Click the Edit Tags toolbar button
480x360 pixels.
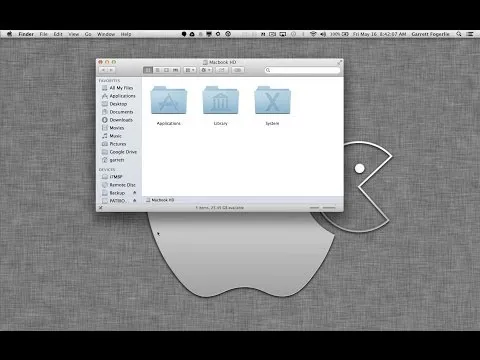[x=238, y=70]
